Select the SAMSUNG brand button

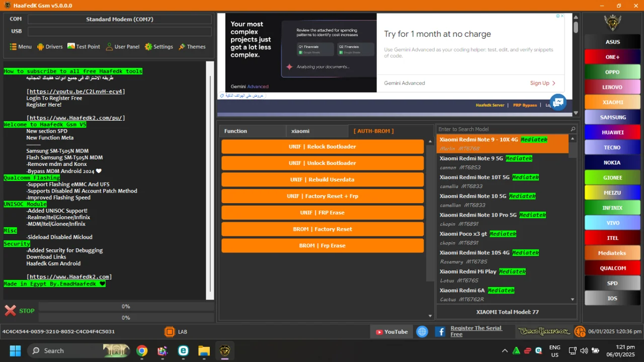(612, 117)
